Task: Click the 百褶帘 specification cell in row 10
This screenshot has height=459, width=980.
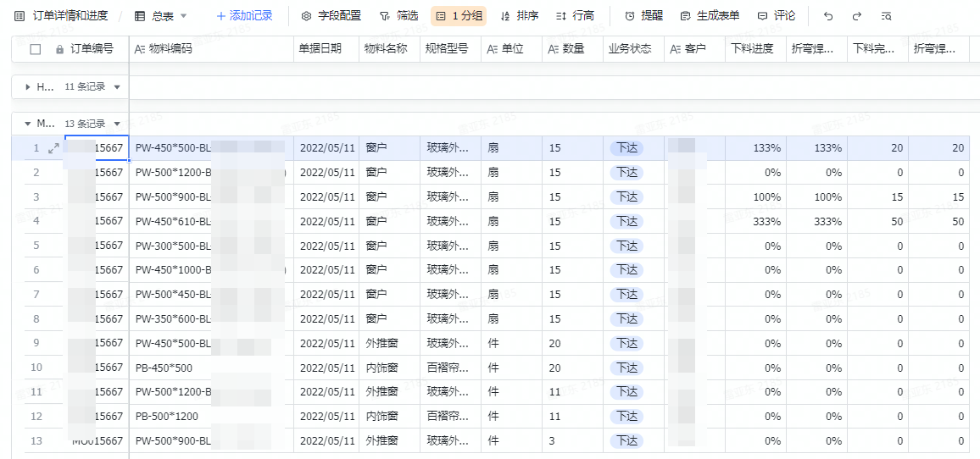Action: (x=451, y=368)
